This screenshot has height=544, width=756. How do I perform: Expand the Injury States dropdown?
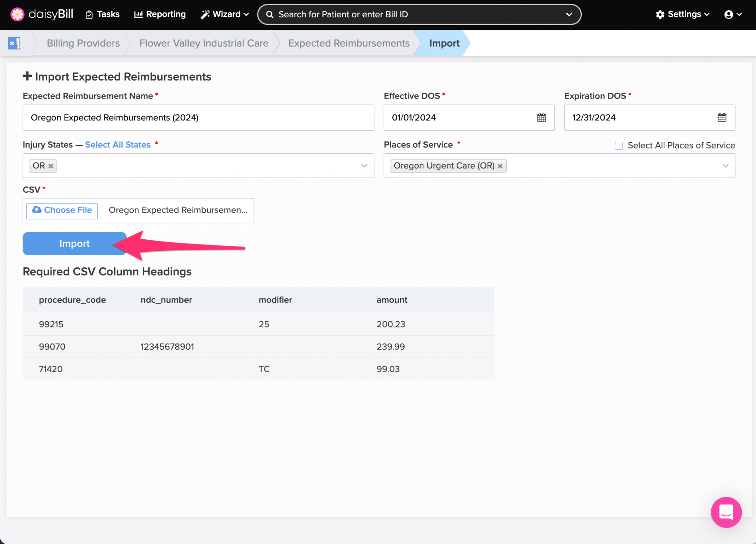click(364, 166)
